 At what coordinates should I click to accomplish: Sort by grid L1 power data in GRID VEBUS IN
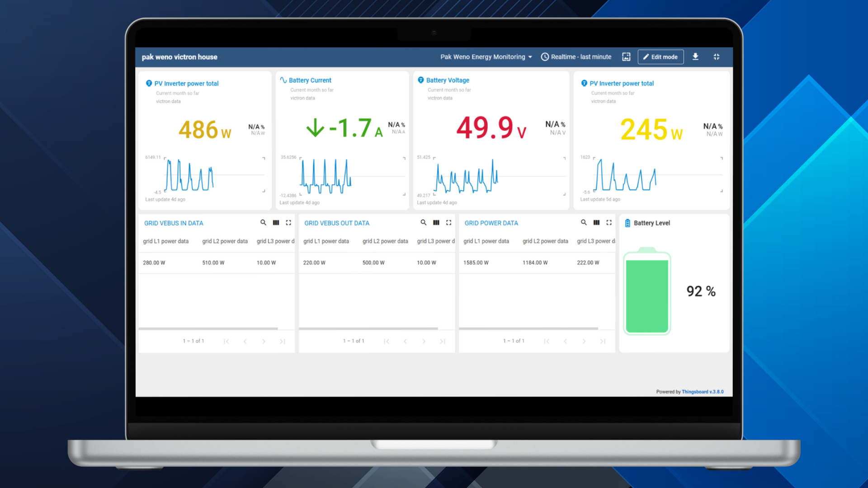(166, 241)
